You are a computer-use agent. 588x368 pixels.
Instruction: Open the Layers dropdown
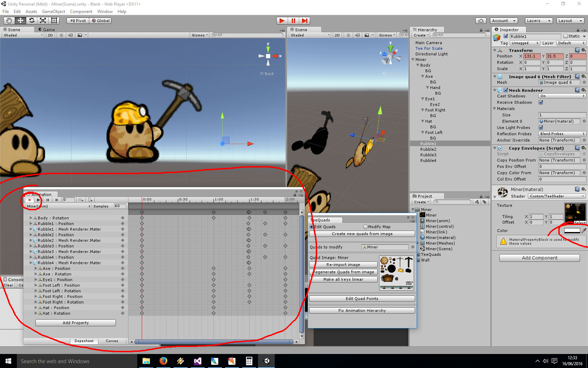tap(538, 21)
